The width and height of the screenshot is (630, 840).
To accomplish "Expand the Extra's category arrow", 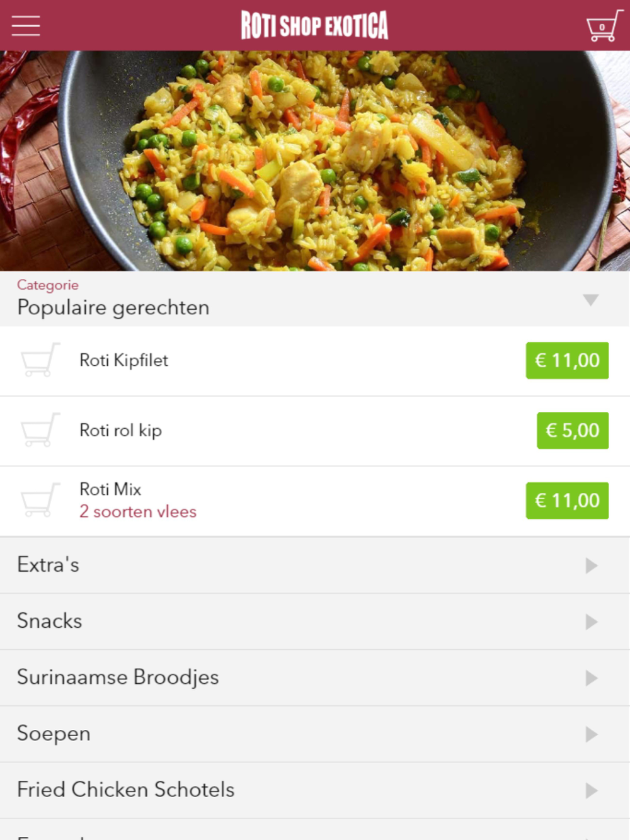I will (x=591, y=565).
